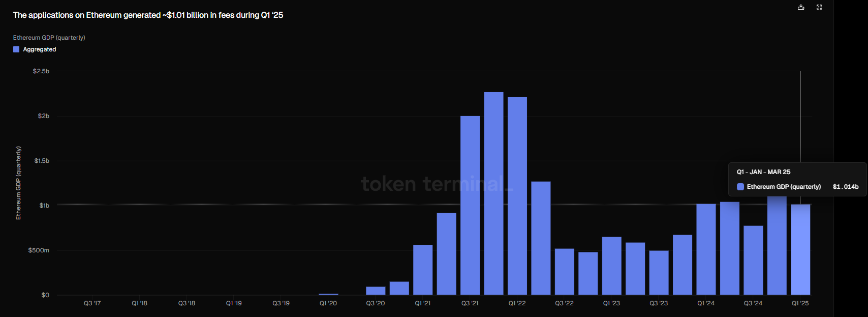Select the Q3 '22 bar

pyautogui.click(x=565, y=272)
